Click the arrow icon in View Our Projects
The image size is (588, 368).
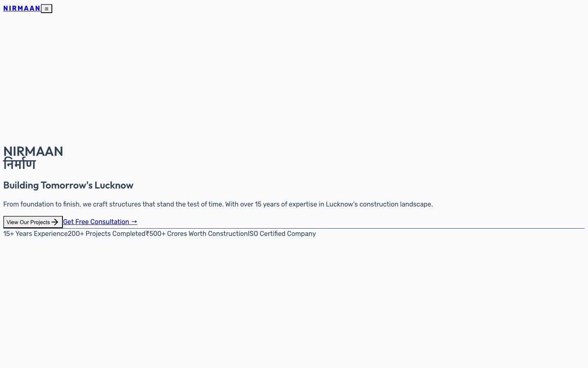(55, 222)
